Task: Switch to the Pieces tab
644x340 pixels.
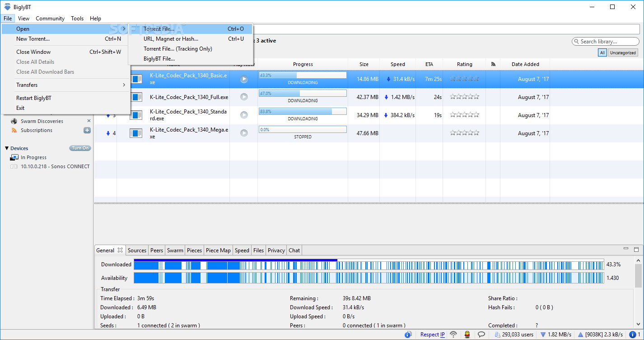Action: (x=195, y=250)
